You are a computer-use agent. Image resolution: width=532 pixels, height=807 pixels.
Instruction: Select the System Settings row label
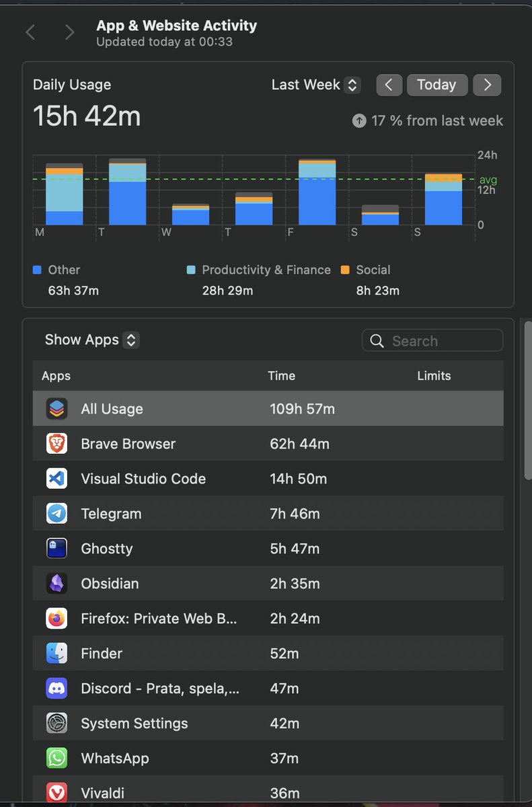(134, 724)
